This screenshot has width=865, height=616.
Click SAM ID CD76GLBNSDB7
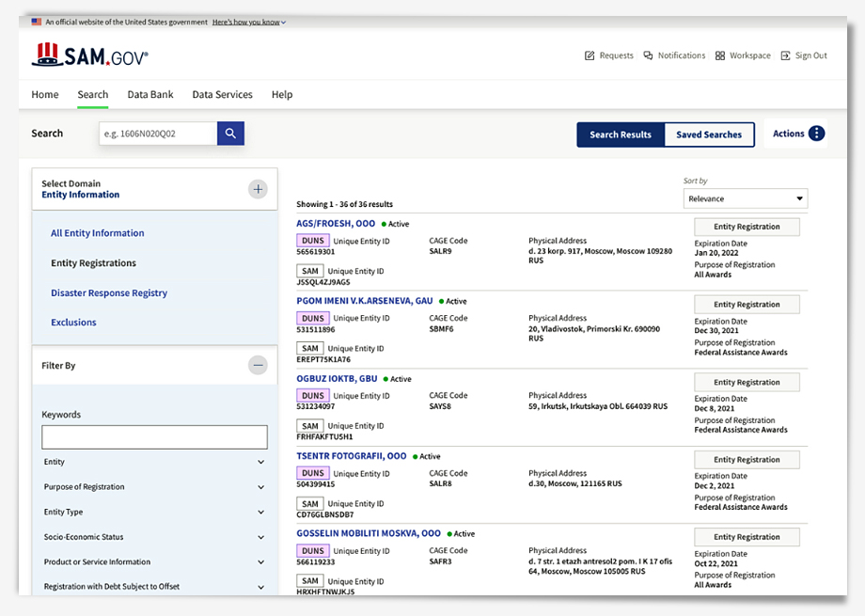click(x=325, y=514)
